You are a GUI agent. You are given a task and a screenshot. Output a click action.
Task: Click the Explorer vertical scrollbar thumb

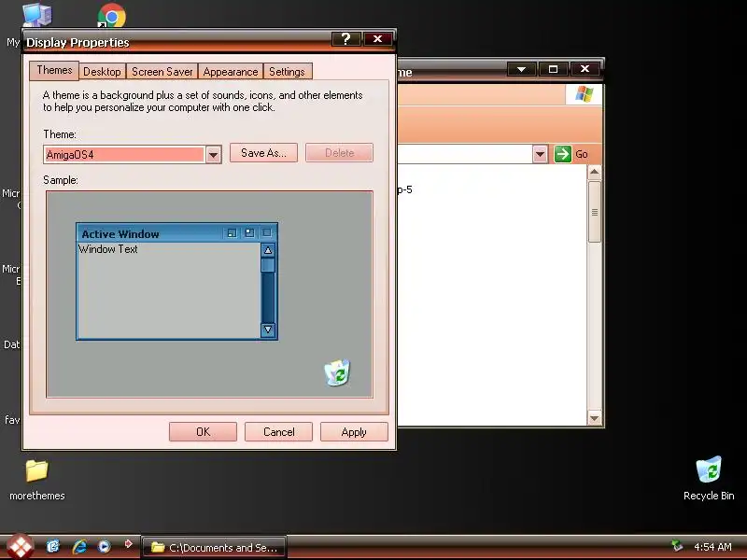tap(595, 212)
